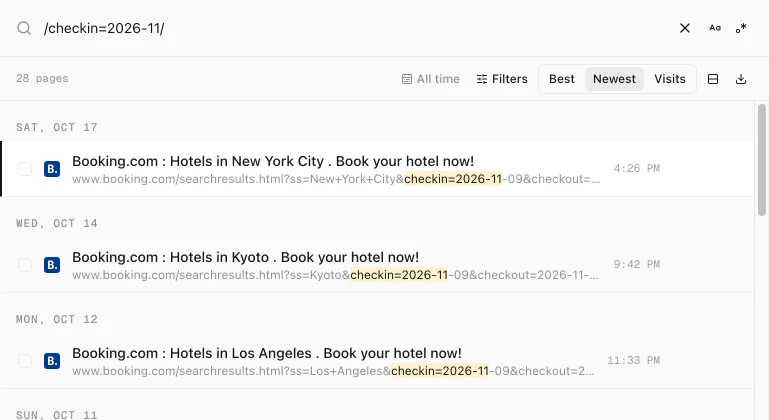Sort results by Newest

[x=614, y=79]
